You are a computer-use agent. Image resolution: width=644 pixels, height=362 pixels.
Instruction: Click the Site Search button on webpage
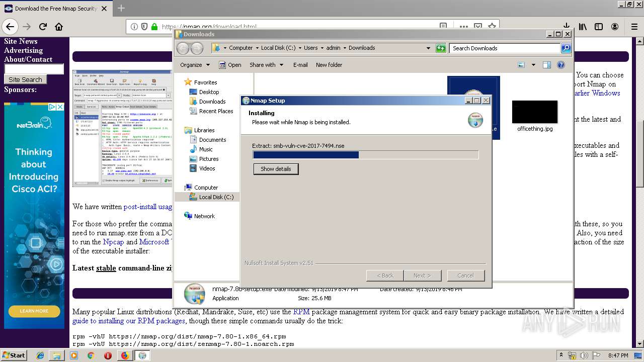(25, 79)
